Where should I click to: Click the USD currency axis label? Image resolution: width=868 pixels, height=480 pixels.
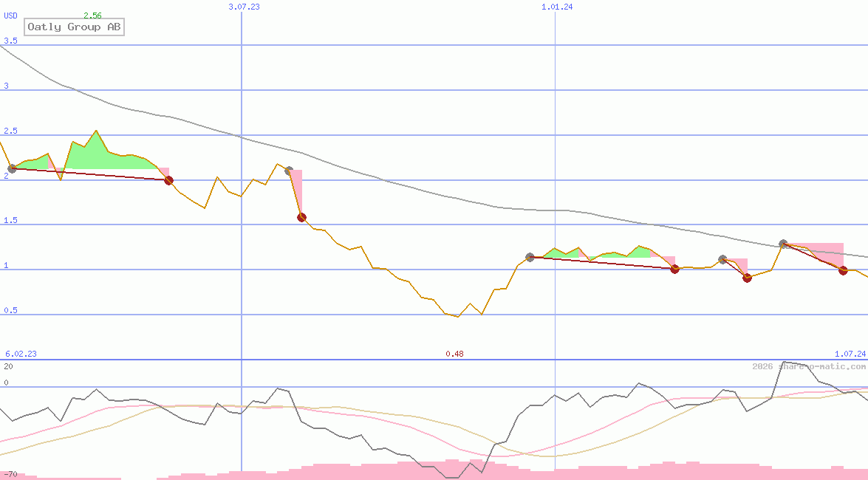pyautogui.click(x=11, y=16)
